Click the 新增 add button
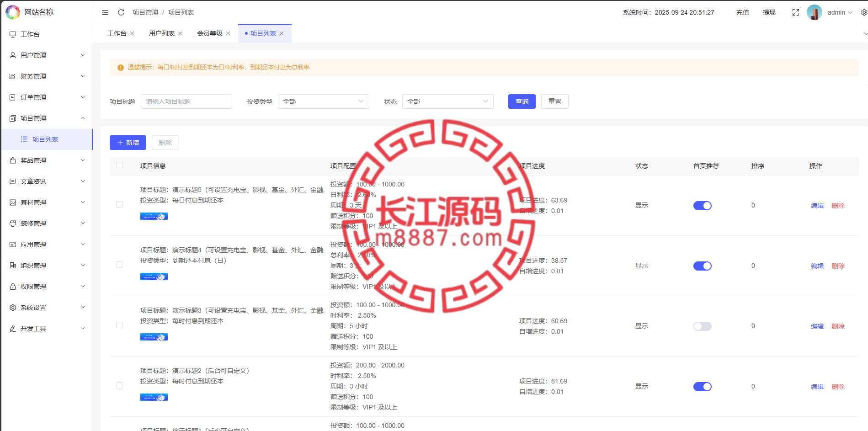 tap(128, 143)
